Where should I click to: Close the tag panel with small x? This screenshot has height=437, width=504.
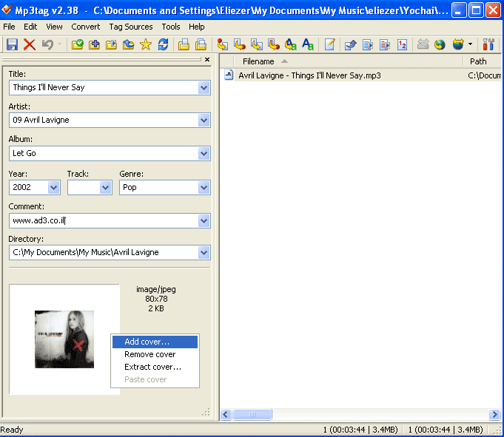point(206,59)
